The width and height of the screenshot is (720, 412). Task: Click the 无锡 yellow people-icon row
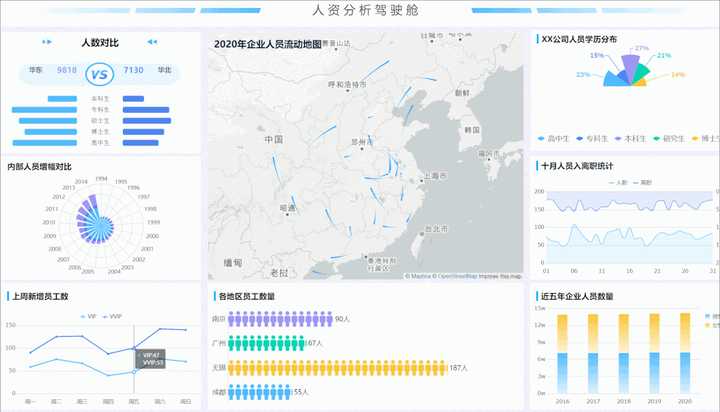[x=337, y=368]
